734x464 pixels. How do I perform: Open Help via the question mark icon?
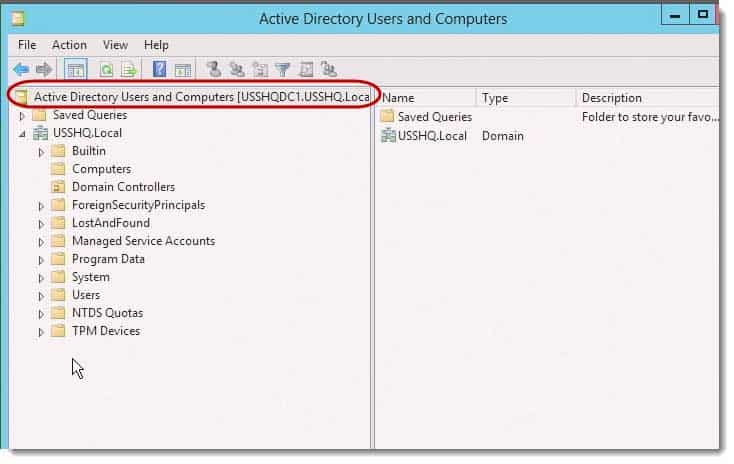160,69
